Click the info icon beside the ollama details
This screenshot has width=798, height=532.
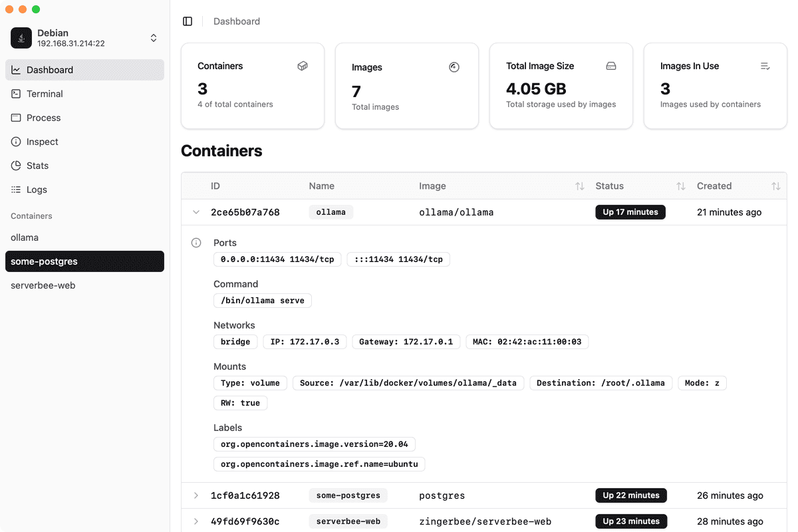pyautogui.click(x=196, y=243)
